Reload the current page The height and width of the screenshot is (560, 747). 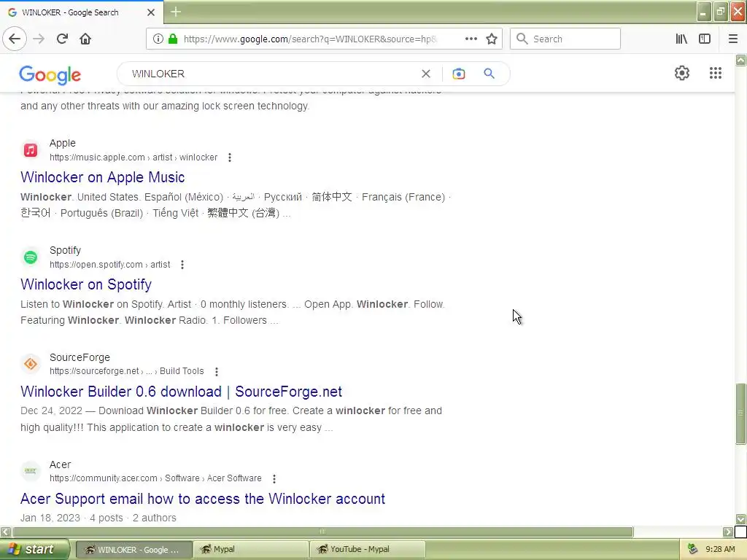62,39
